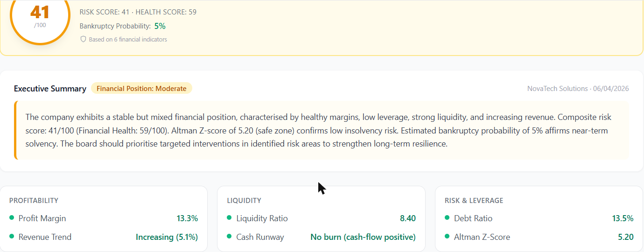
Task: Click the No burn (cash-flow positive) value
Action: [x=363, y=237]
